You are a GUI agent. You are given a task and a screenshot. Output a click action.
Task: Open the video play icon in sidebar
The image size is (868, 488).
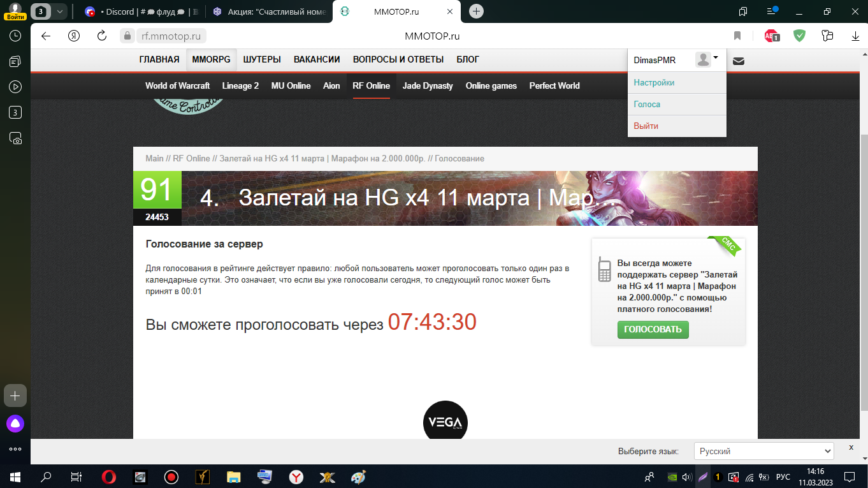(x=15, y=87)
